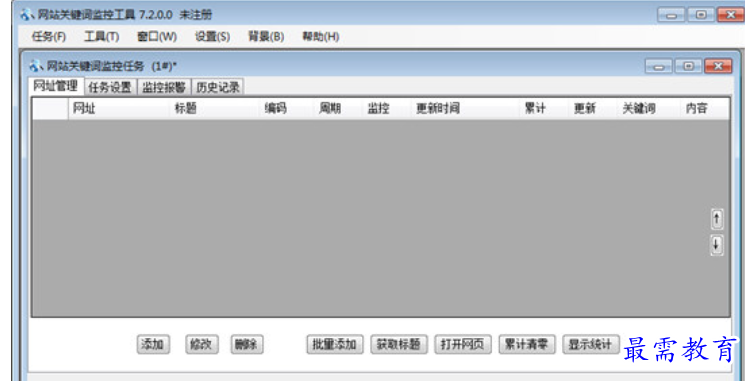
Task: Click the 删除 button
Action: pos(247,345)
